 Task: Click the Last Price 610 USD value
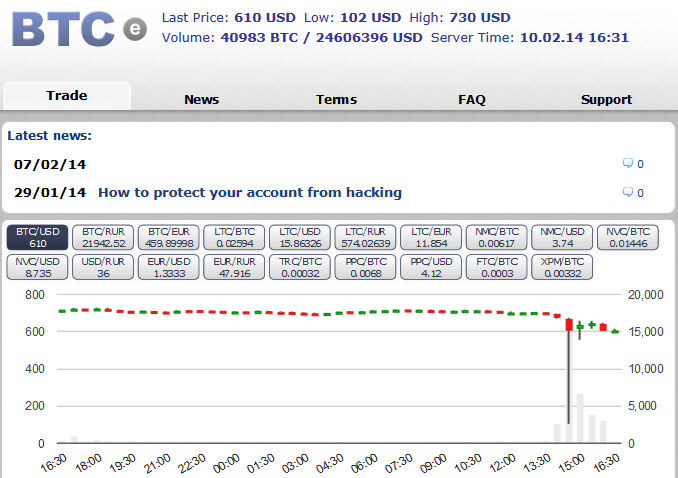(x=265, y=18)
